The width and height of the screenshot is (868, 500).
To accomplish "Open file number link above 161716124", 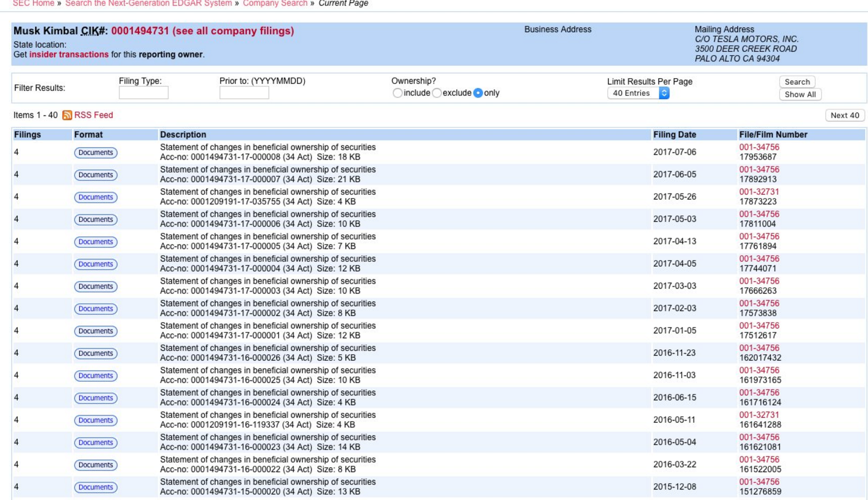I will coord(759,393).
